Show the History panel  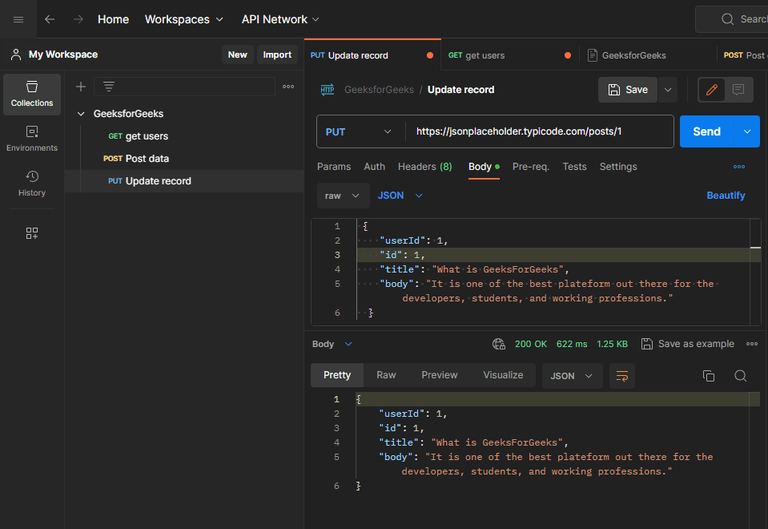click(32, 183)
